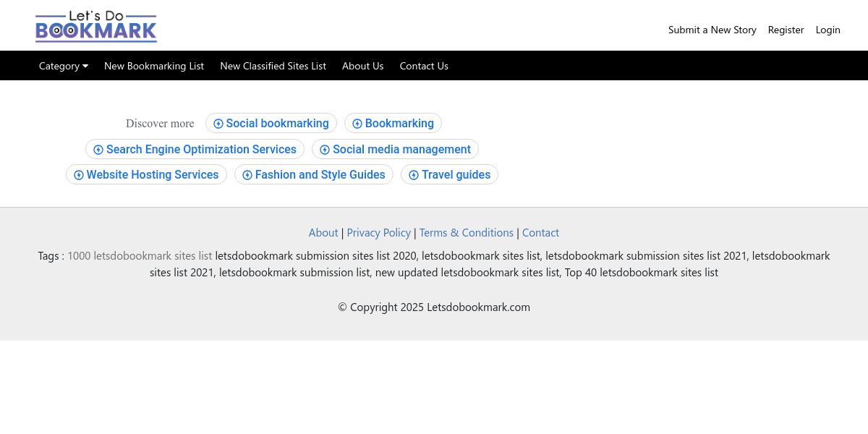
Task: Select the Website Hosting Services chip
Action: point(146,175)
